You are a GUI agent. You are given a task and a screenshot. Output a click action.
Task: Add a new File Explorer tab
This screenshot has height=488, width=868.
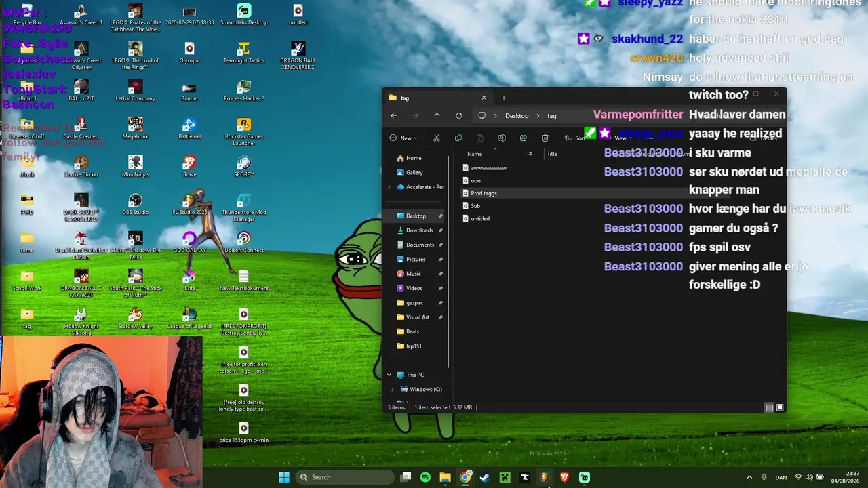point(503,98)
